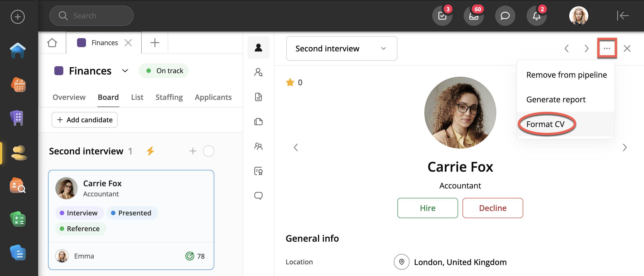644x276 pixels.
Task: Open the notifications bell icon
Action: point(536,16)
